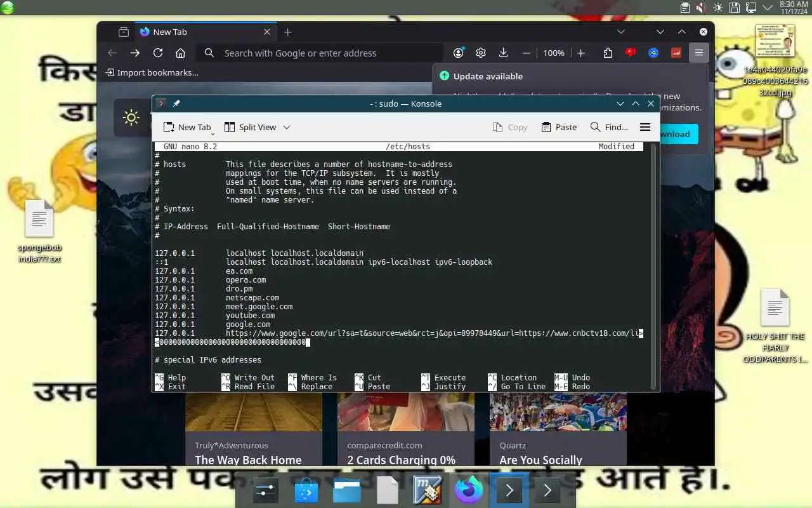The image size is (812, 508).
Task: Open the Discover store dock icon
Action: click(x=306, y=490)
